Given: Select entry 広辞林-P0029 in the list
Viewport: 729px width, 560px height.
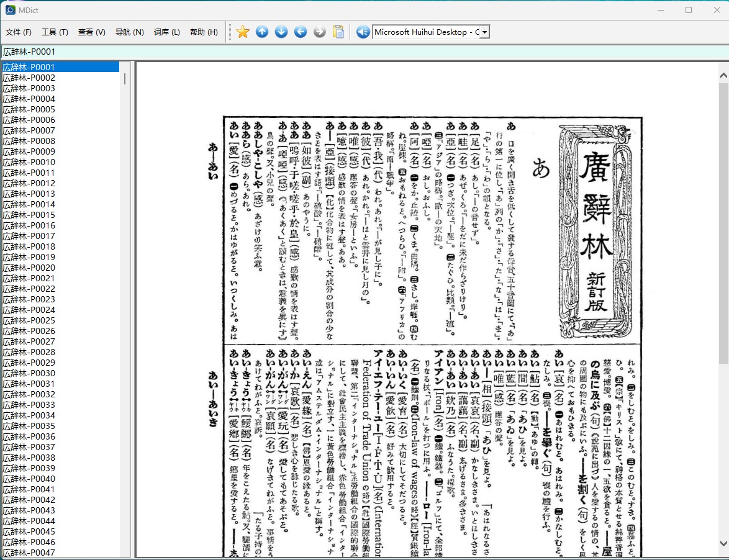Looking at the screenshot, I should pos(60,363).
